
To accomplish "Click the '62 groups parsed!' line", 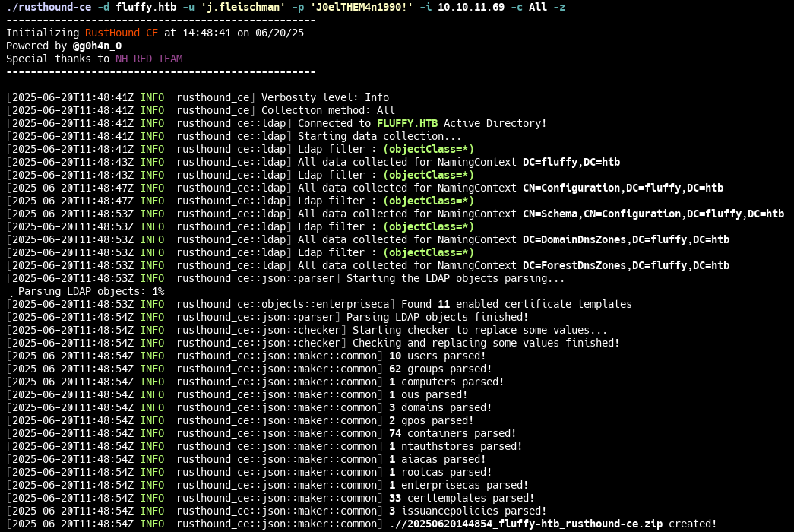I will tap(438, 369).
